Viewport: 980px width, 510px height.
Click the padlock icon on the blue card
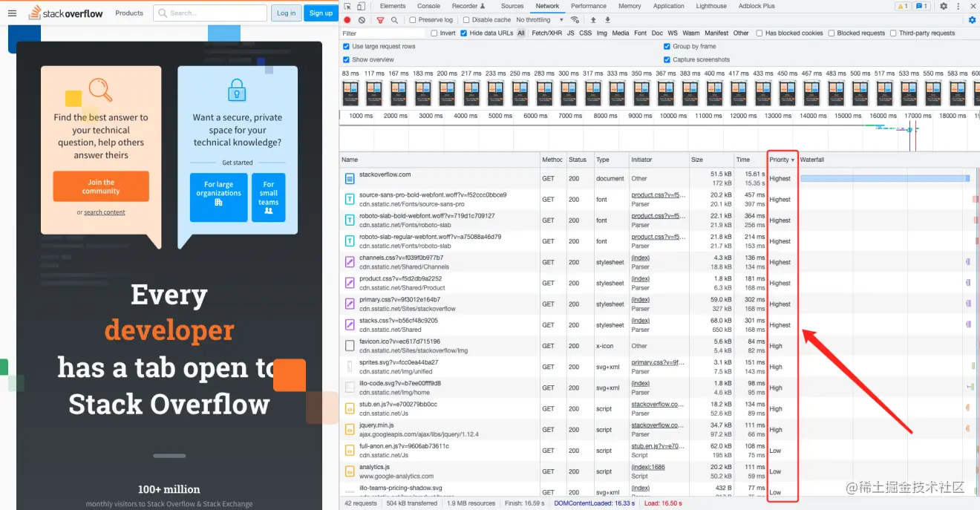(236, 91)
